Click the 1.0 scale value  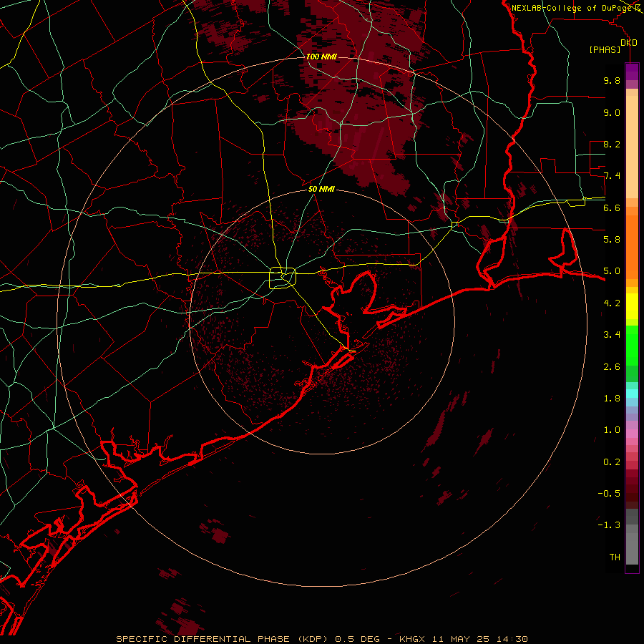[x=612, y=430]
